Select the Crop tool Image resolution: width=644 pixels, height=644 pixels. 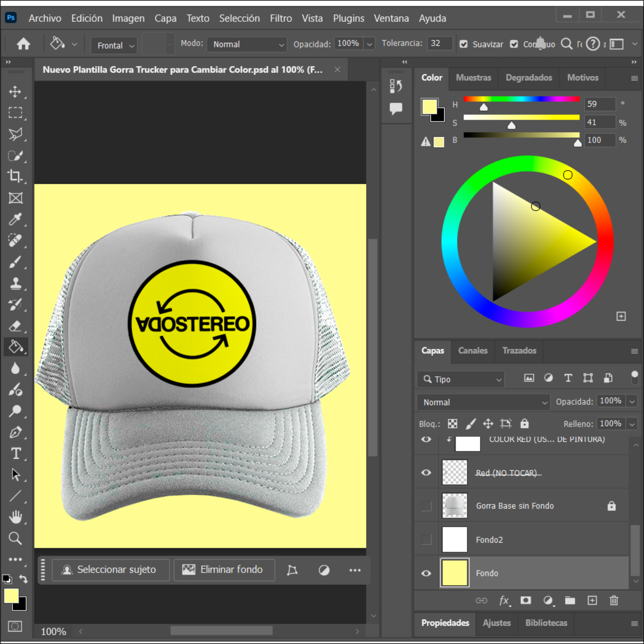[15, 176]
